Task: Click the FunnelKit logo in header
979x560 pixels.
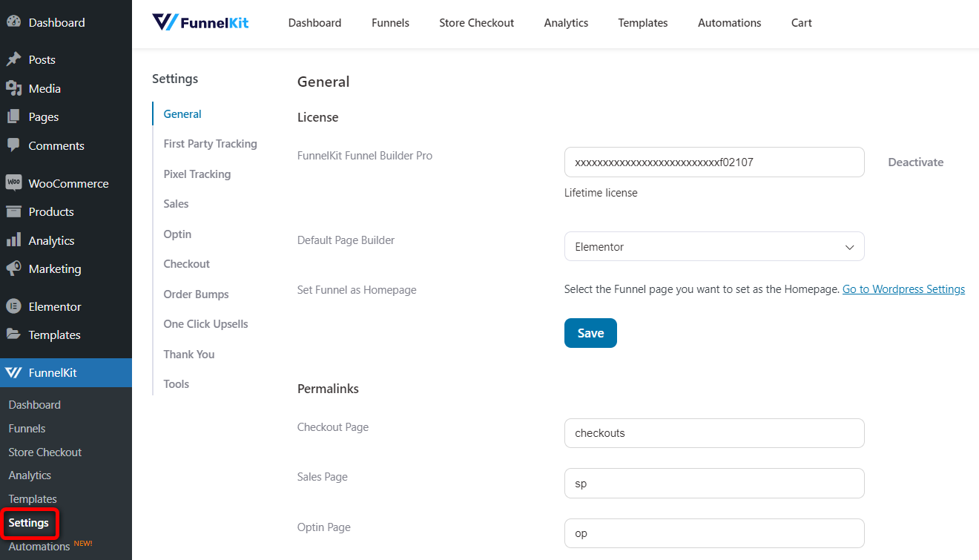Action: coord(200,22)
